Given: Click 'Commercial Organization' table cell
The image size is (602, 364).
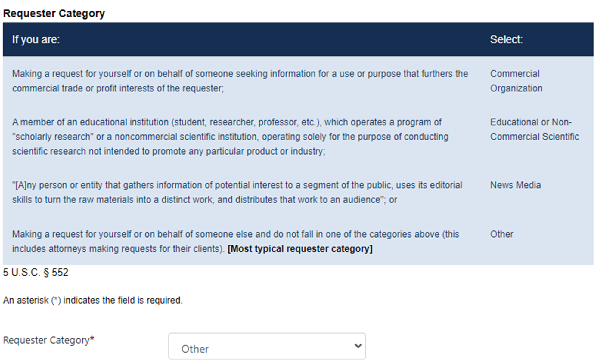Looking at the screenshot, I should [x=516, y=81].
